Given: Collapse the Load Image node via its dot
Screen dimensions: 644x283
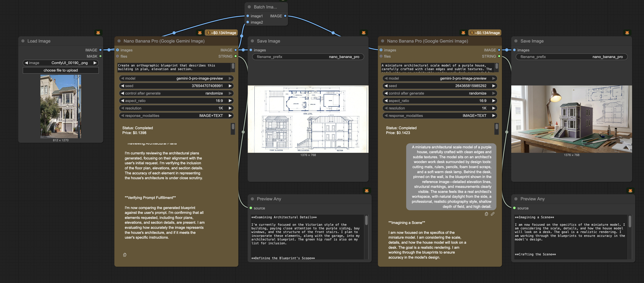Looking at the screenshot, I should pyautogui.click(x=23, y=41).
